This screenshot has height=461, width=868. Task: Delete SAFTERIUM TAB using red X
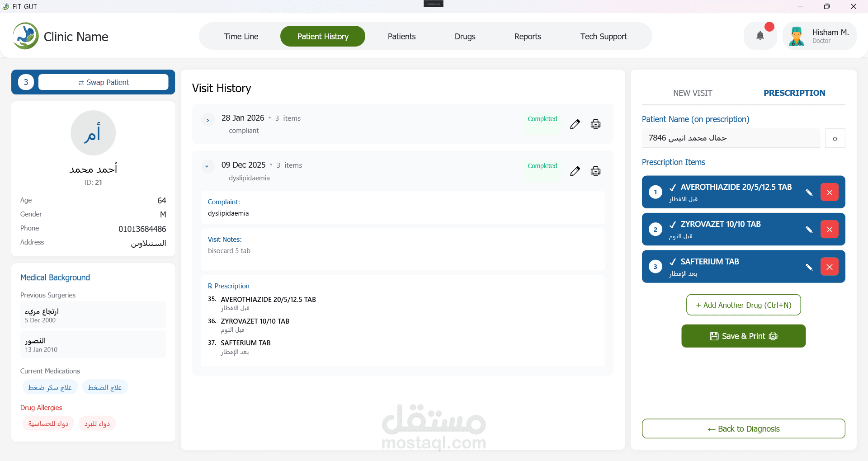[830, 267]
